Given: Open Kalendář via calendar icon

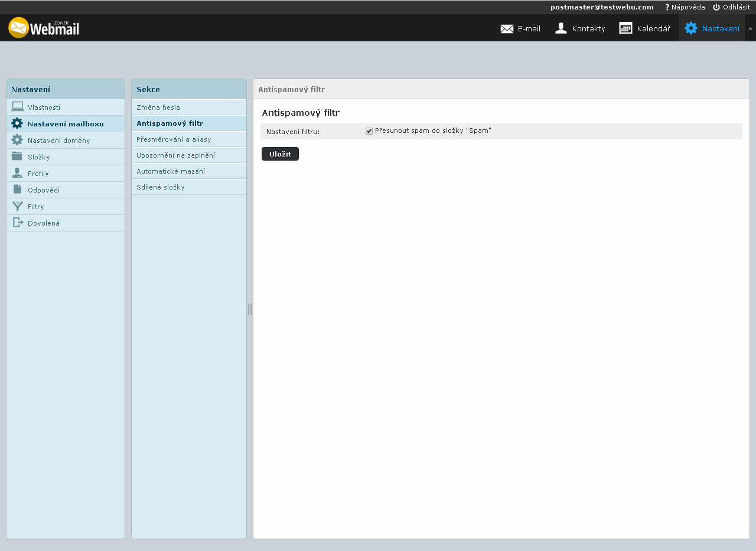Looking at the screenshot, I should tap(625, 28).
